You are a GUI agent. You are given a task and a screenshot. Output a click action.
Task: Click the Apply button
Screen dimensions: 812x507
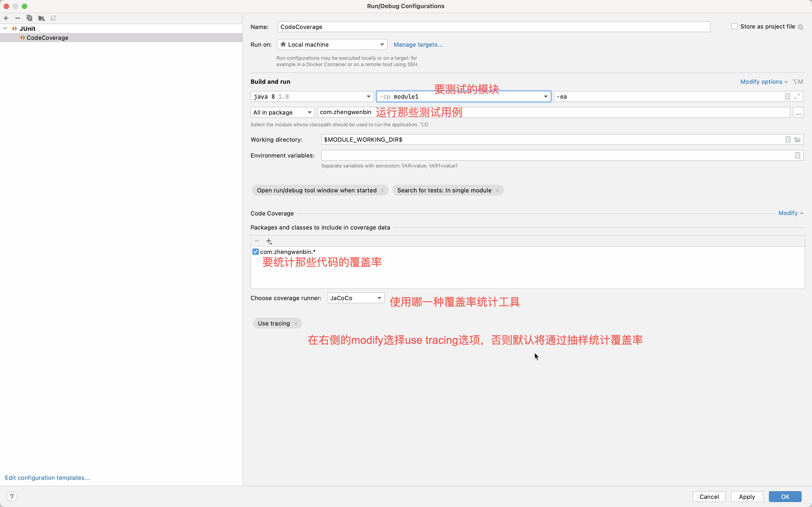point(747,496)
